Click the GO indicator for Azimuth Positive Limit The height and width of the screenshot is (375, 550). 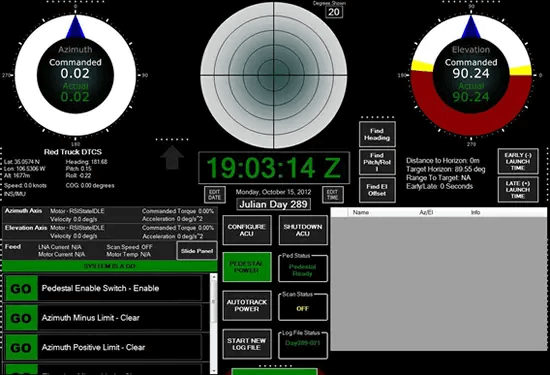[x=21, y=347]
